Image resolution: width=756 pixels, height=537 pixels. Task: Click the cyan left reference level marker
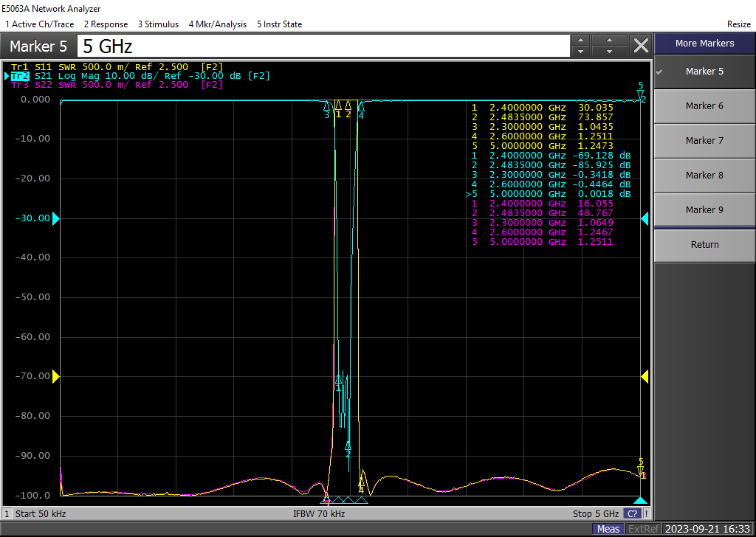(55, 218)
